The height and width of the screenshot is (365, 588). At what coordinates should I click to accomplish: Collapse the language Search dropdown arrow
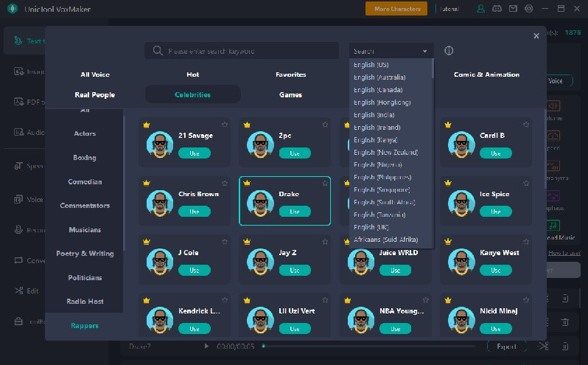coord(425,51)
